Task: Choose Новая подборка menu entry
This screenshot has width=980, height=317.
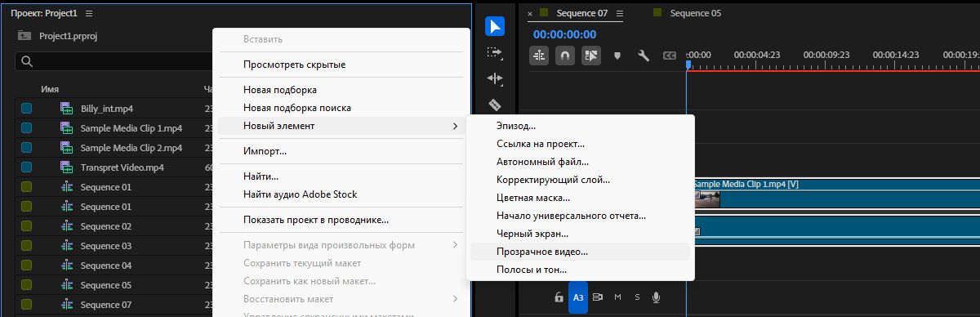Action: click(280, 90)
